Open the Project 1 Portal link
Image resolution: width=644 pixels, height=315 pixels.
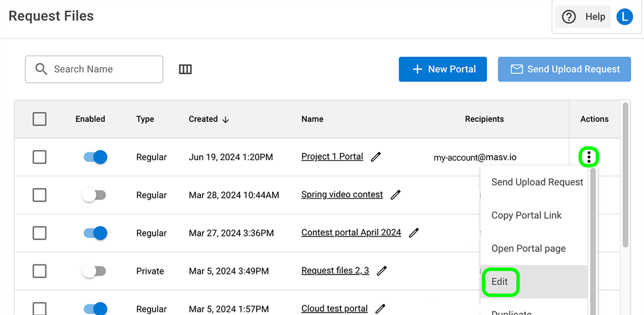[332, 157]
